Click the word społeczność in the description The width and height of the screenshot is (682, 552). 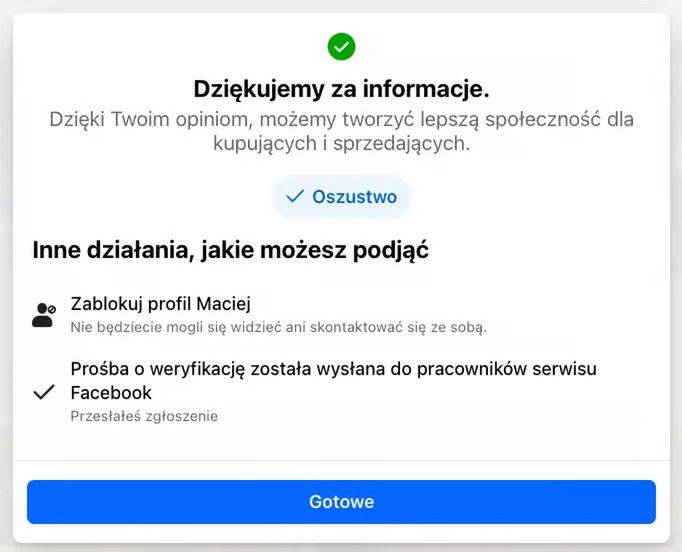(x=509, y=120)
